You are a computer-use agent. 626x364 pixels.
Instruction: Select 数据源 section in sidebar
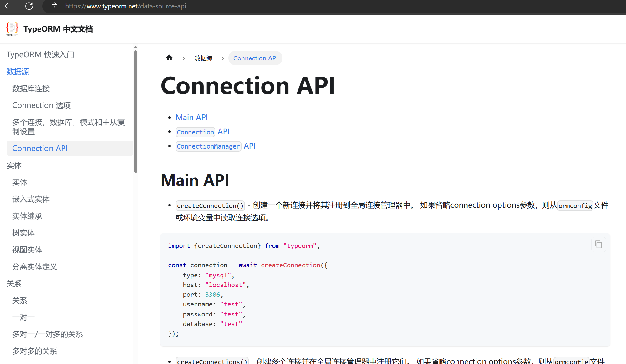pos(18,72)
